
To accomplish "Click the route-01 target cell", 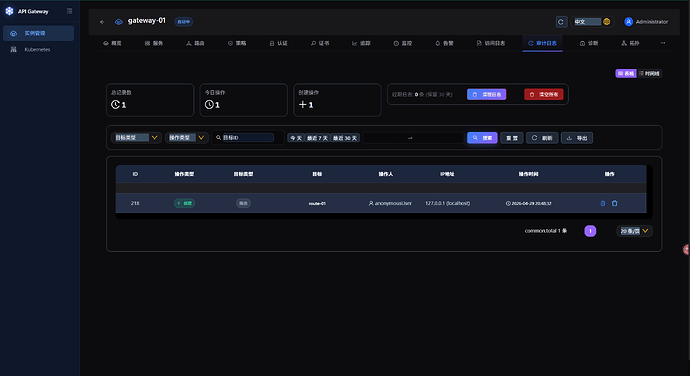I will [317, 203].
